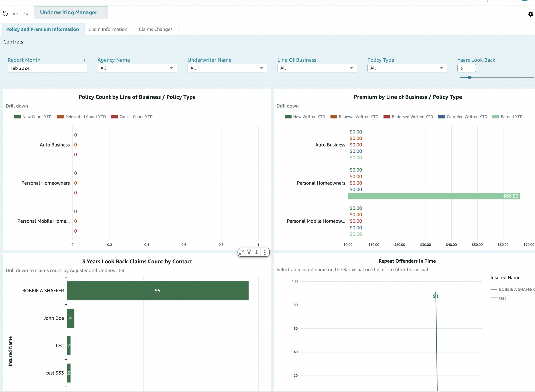The image size is (535, 392).
Task: Click the undo arrow icon
Action: pyautogui.click(x=16, y=13)
